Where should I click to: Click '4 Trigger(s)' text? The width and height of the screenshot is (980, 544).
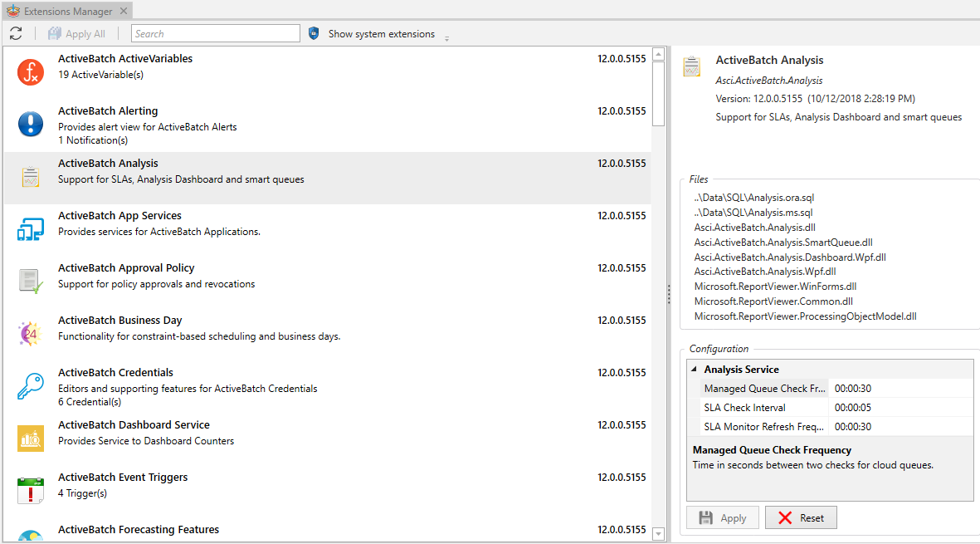[82, 493]
